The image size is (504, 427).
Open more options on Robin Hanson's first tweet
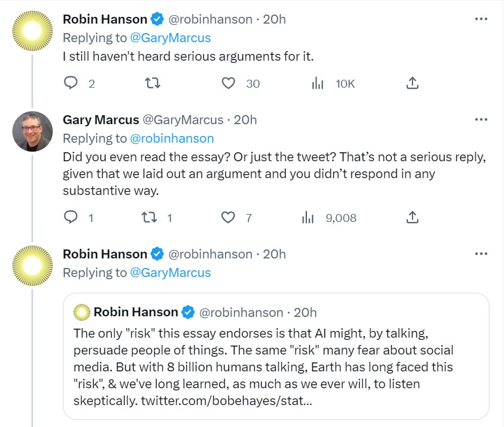click(481, 19)
